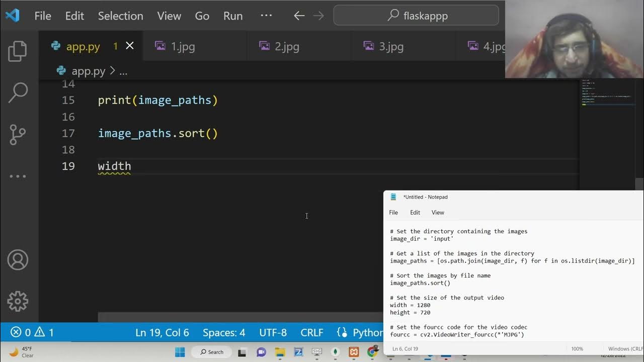644x362 pixels.
Task: Click the Windows Start button
Action: click(x=180, y=352)
